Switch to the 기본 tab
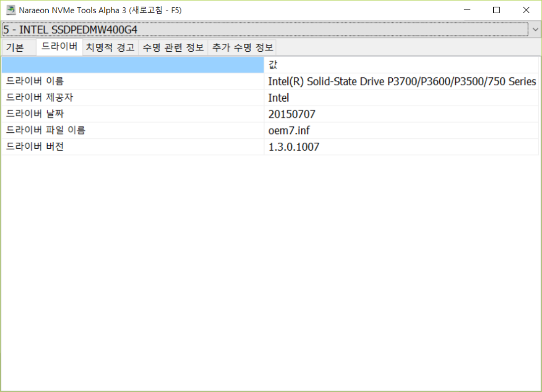The image size is (542, 392). pos(19,47)
